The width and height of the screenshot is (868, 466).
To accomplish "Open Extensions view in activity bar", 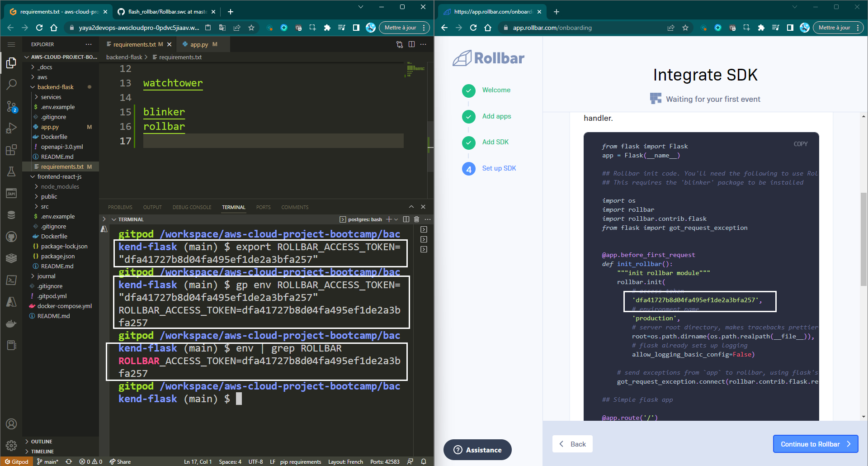I will pyautogui.click(x=11, y=150).
